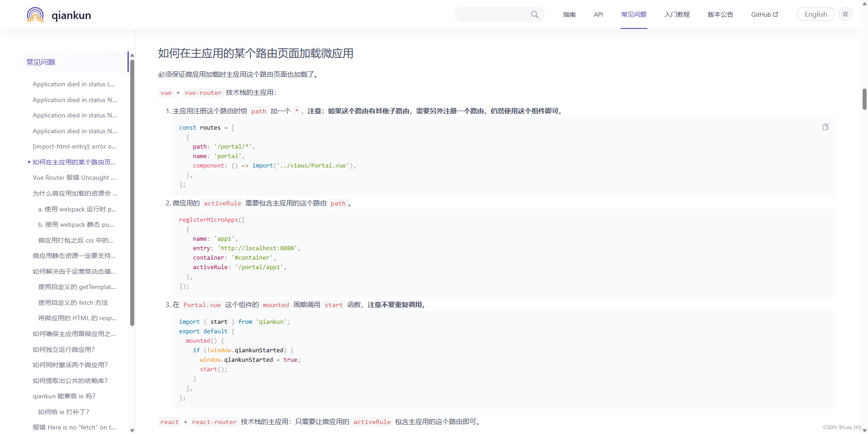Image resolution: width=868 pixels, height=434 pixels.
Task: Click the 'activeRule' code in step 2
Action: (x=222, y=203)
